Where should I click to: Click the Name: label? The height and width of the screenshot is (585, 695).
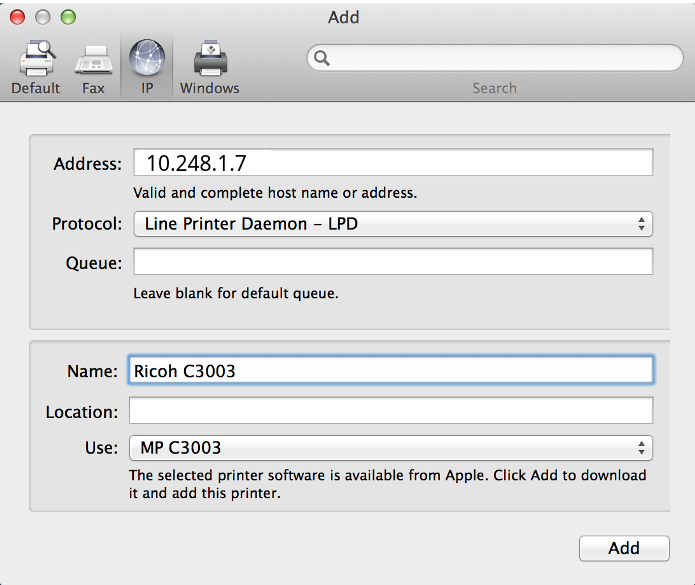click(93, 371)
